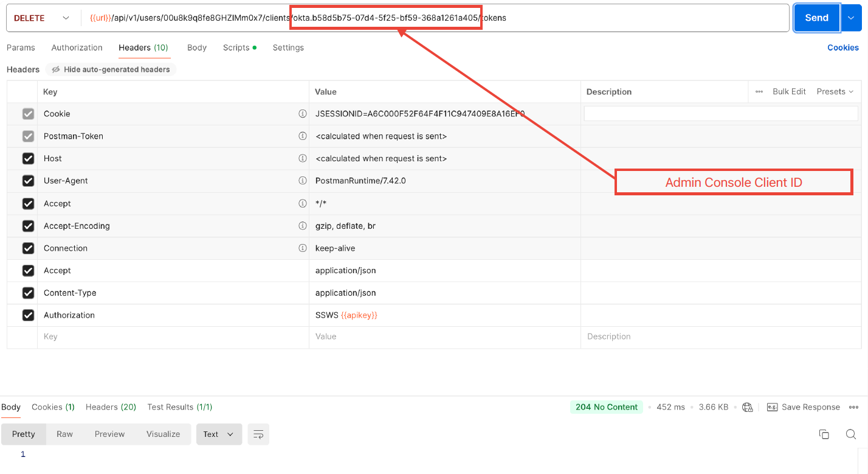Show info for the Accept-Encoding header

[302, 226]
